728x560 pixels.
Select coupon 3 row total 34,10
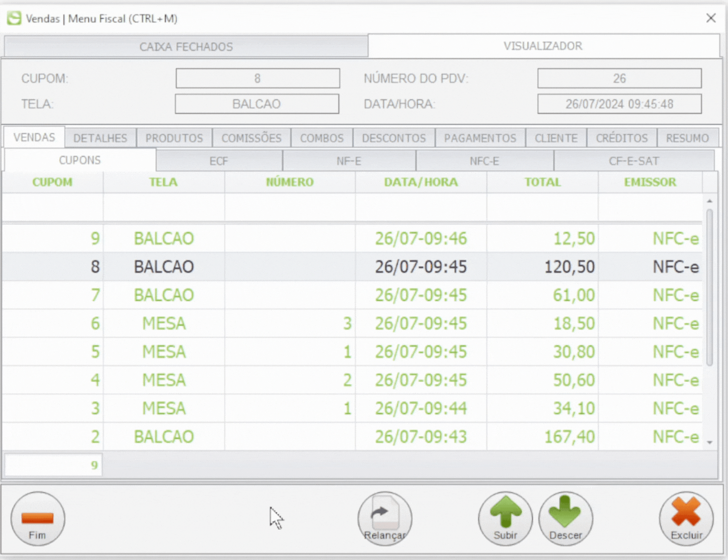[x=352, y=408]
